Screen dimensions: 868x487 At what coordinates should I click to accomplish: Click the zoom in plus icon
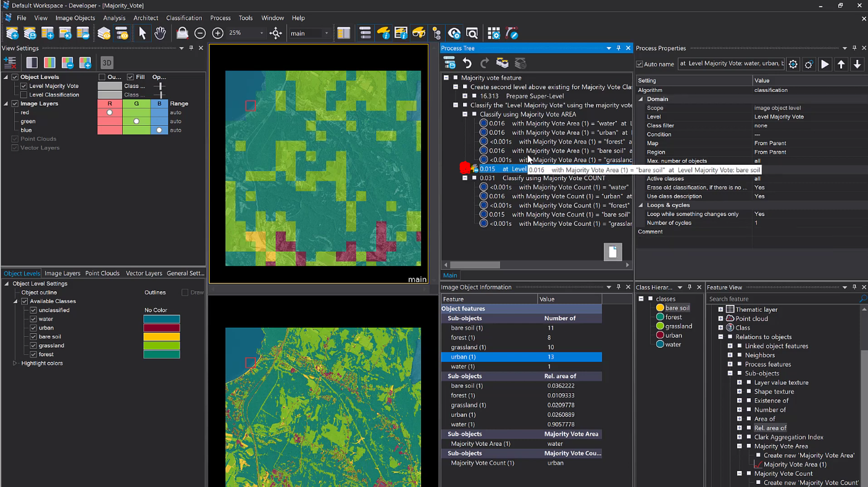coord(217,33)
